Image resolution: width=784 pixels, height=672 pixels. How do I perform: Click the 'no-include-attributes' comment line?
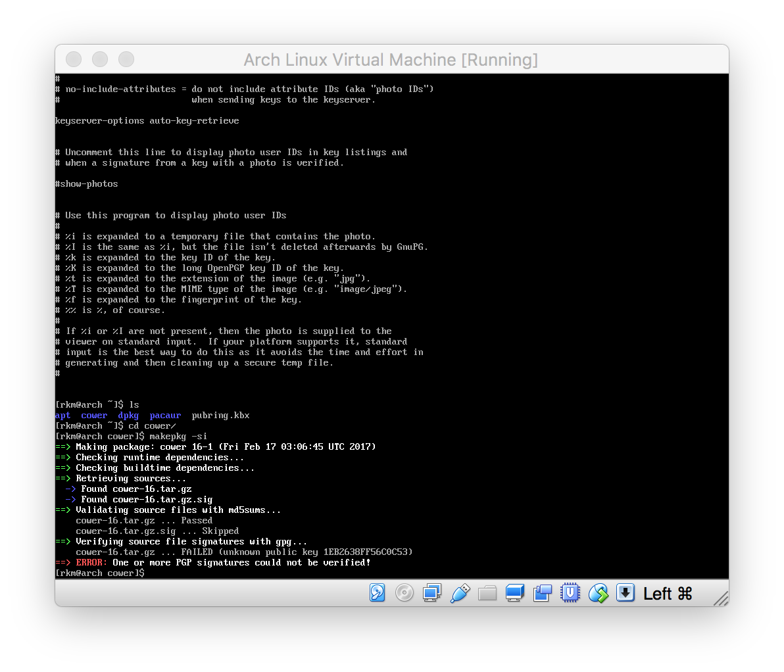point(244,89)
